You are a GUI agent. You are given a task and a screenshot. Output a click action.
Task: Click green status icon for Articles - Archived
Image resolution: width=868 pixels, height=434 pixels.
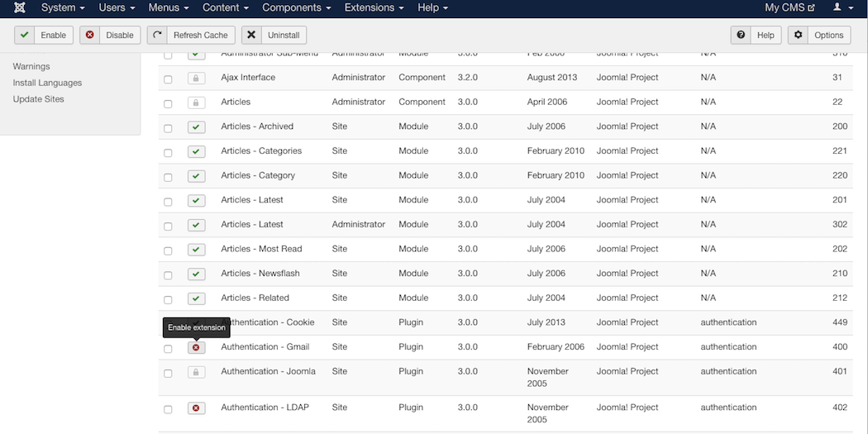coord(196,127)
